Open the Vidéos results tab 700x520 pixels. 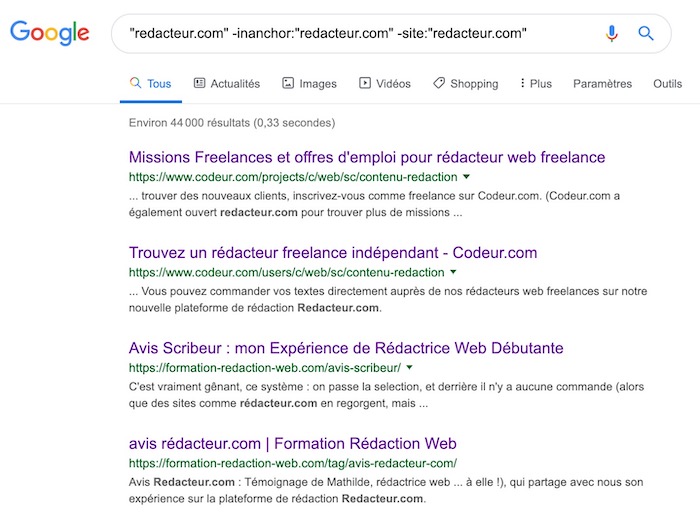(384, 84)
